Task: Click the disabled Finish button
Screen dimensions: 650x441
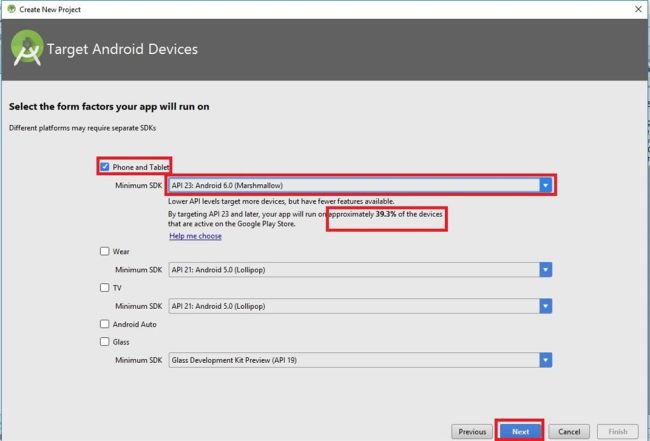Action: [618, 431]
